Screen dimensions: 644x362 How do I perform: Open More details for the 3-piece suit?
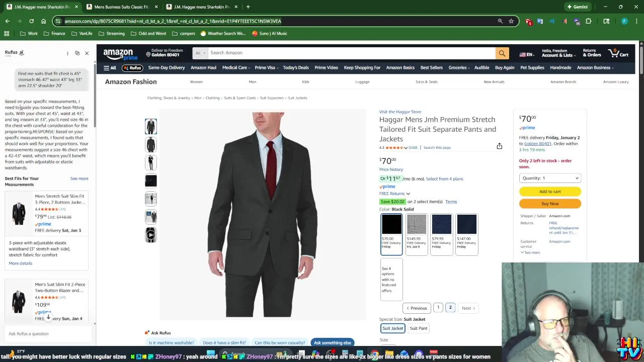(x=20, y=263)
